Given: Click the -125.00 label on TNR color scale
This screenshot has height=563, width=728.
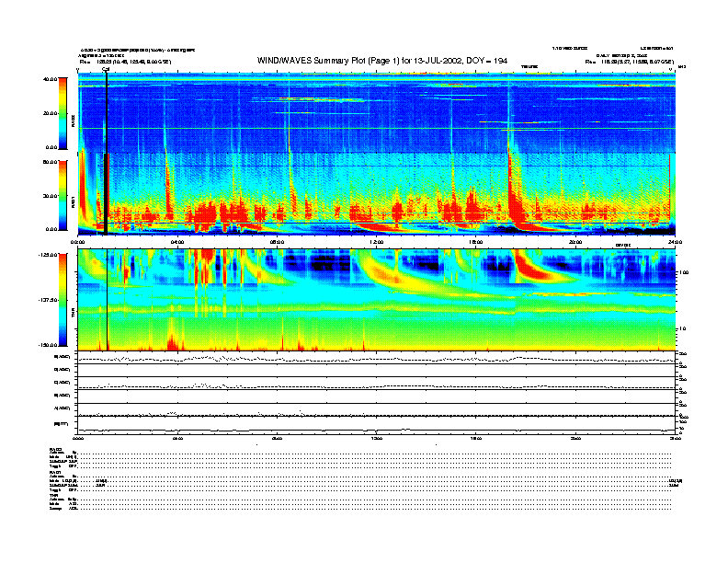Looking at the screenshot, I should point(49,255).
